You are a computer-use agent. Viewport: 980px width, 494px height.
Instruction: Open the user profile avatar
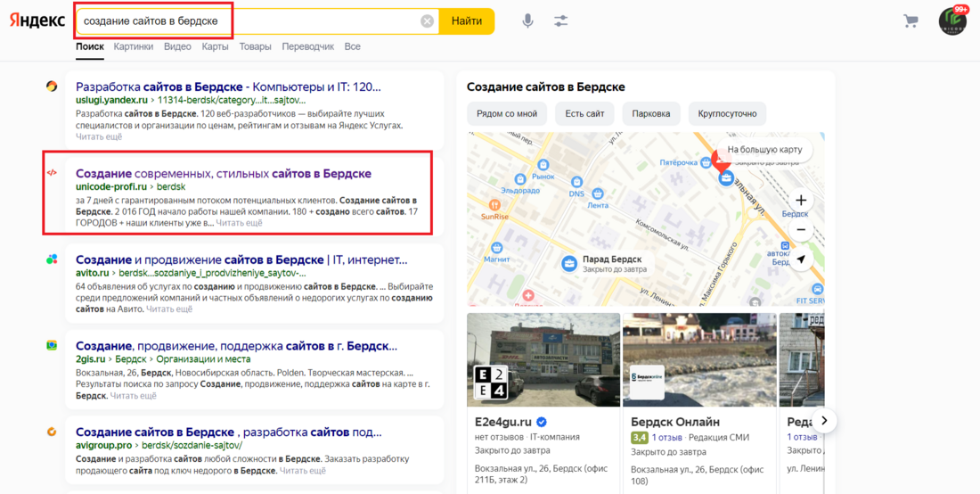(952, 21)
